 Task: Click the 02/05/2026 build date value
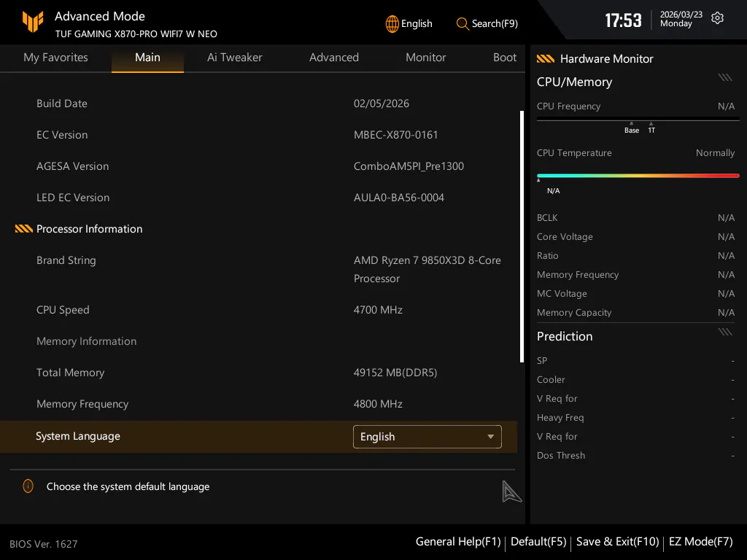point(381,104)
